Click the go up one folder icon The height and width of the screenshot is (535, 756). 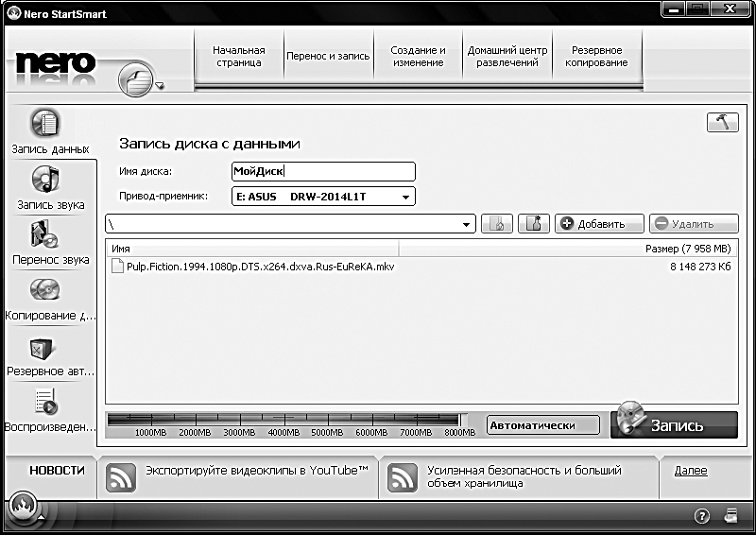497,224
